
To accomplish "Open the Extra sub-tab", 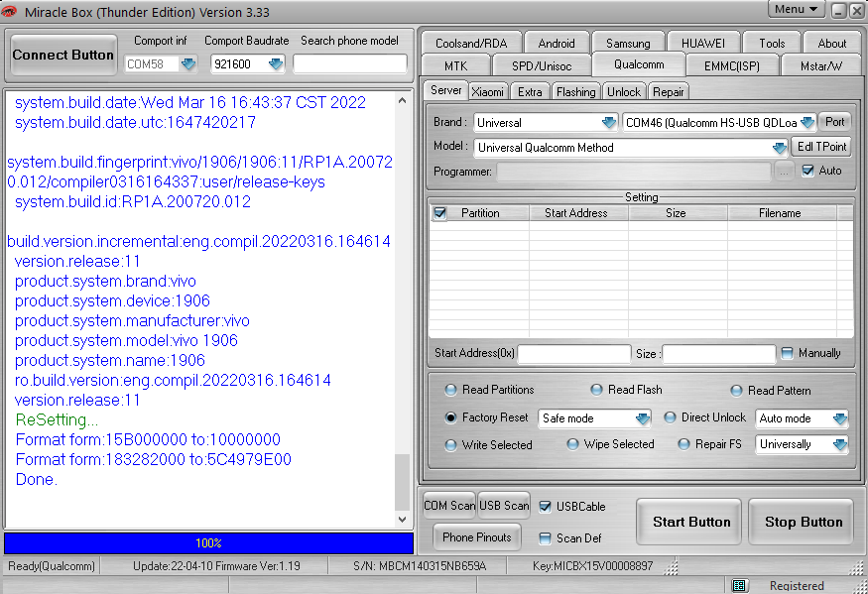I will pyautogui.click(x=530, y=92).
